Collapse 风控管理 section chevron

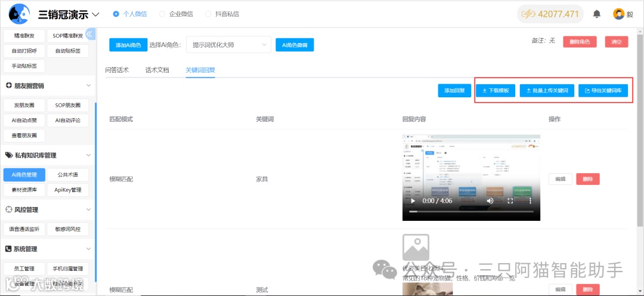click(88, 209)
